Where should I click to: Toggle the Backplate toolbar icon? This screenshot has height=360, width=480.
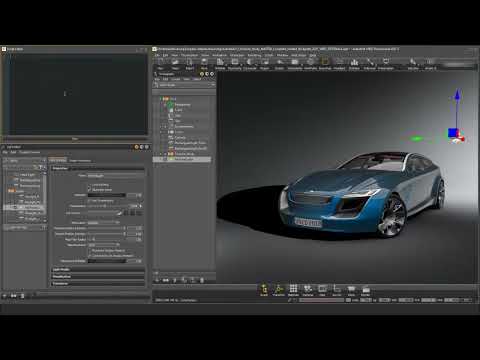point(325,63)
